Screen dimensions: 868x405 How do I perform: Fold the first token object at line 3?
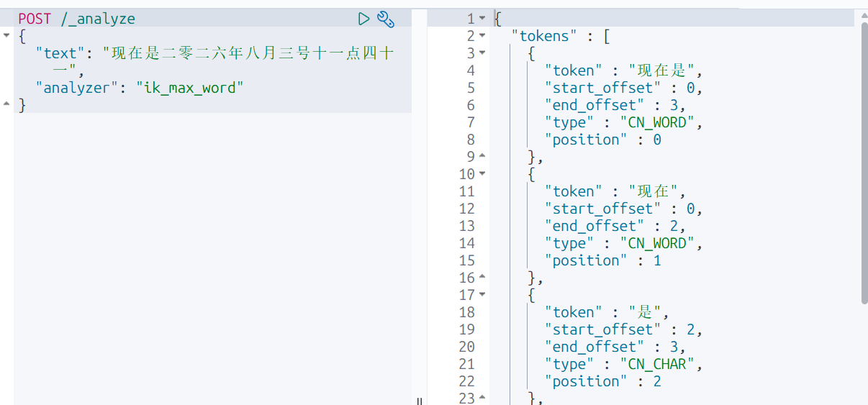click(x=482, y=53)
